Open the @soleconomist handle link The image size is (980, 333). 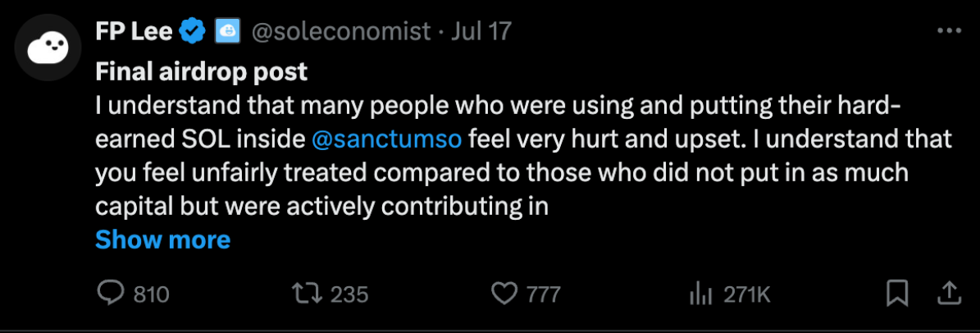coord(340,32)
